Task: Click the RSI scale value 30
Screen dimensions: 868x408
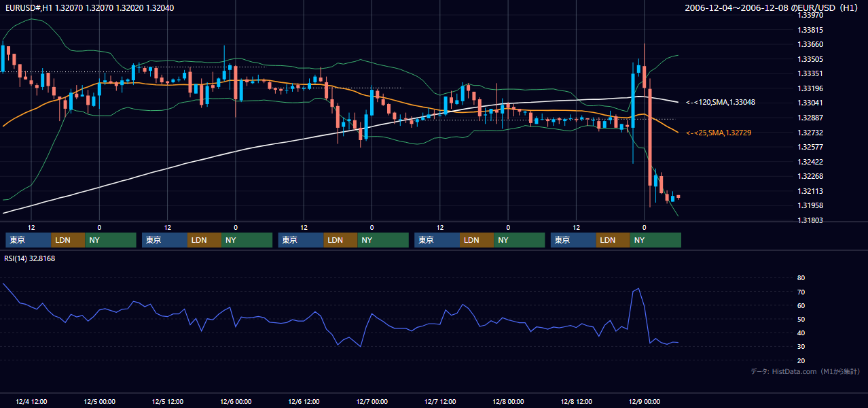Action: pos(801,346)
